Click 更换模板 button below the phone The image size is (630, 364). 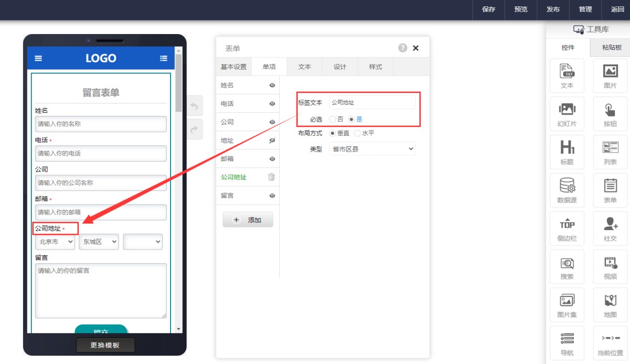pos(105,345)
